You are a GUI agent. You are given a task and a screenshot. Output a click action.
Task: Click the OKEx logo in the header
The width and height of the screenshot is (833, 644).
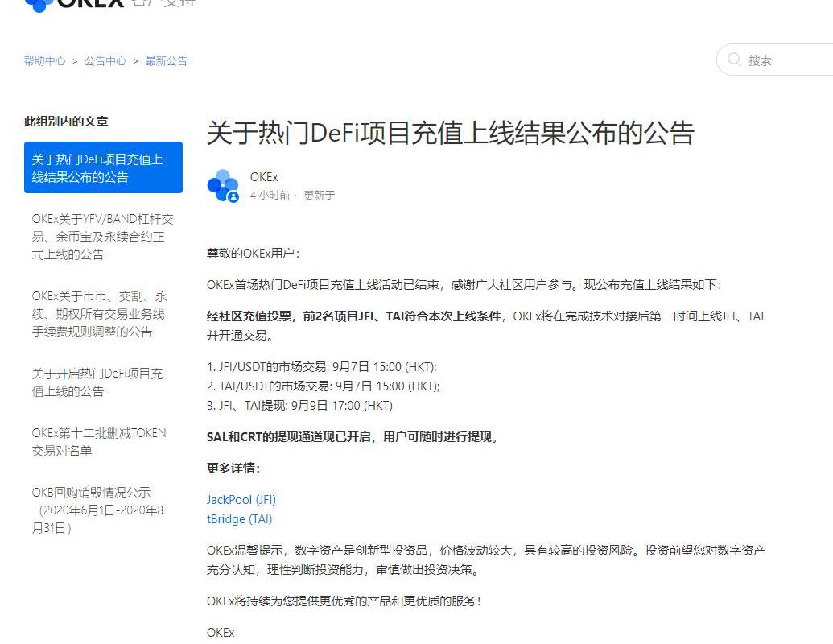(74, 3)
